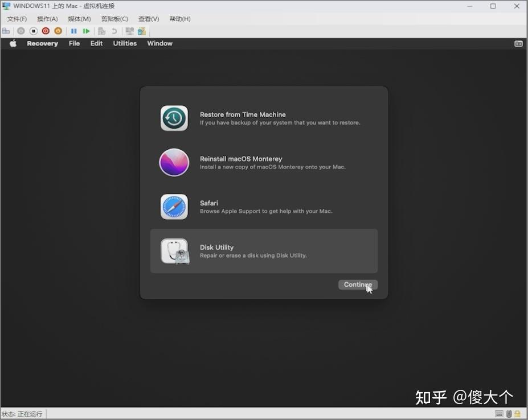
Task: Open the 查看(V) menu
Action: tap(149, 19)
